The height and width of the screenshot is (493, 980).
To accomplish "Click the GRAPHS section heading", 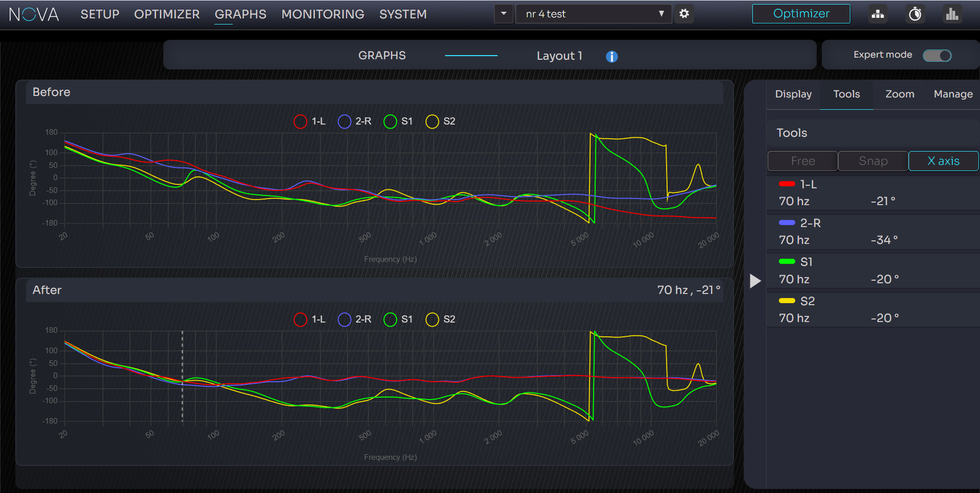I will [x=382, y=56].
